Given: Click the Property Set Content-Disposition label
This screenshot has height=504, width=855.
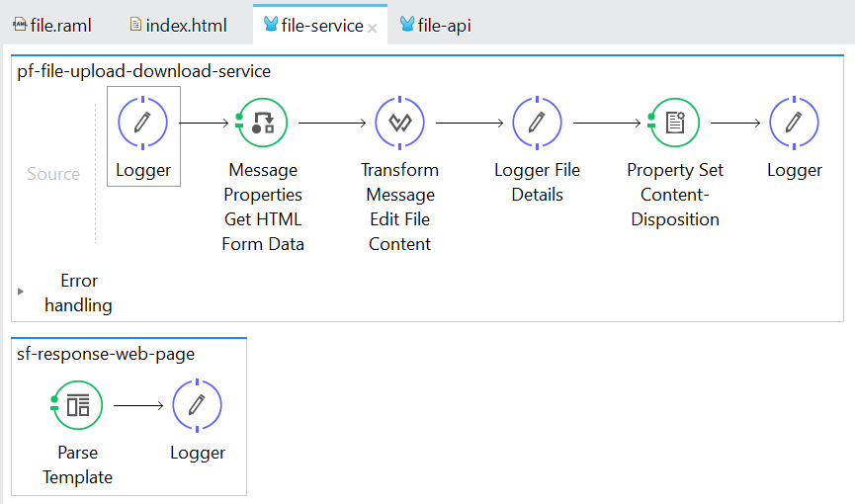Looking at the screenshot, I should pyautogui.click(x=675, y=195).
